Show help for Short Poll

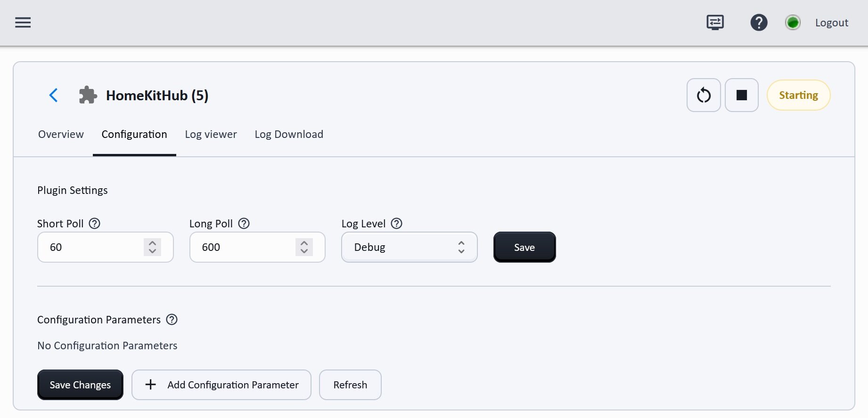[95, 223]
